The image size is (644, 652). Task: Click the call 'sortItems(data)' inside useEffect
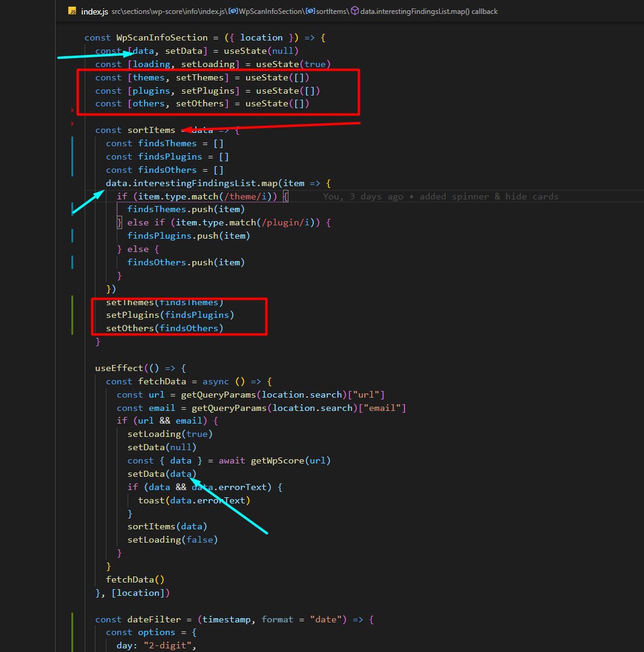pyautogui.click(x=168, y=527)
